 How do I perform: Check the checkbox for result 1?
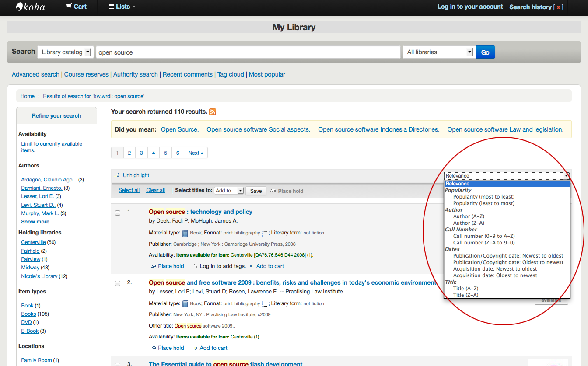tap(117, 213)
